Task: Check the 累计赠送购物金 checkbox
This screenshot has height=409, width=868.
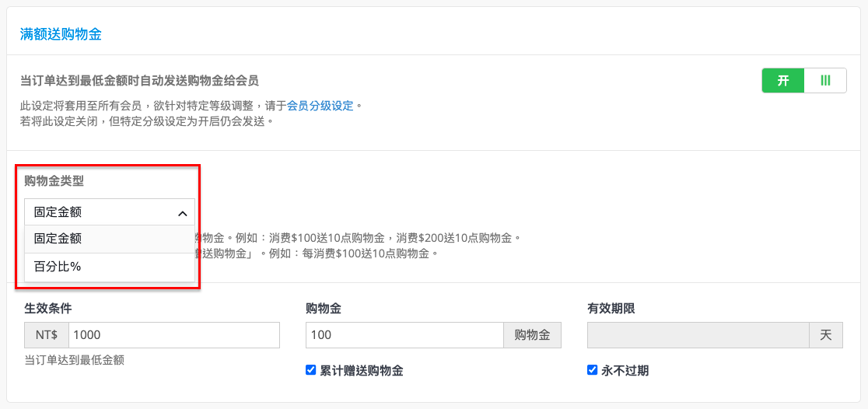Action: click(x=310, y=370)
